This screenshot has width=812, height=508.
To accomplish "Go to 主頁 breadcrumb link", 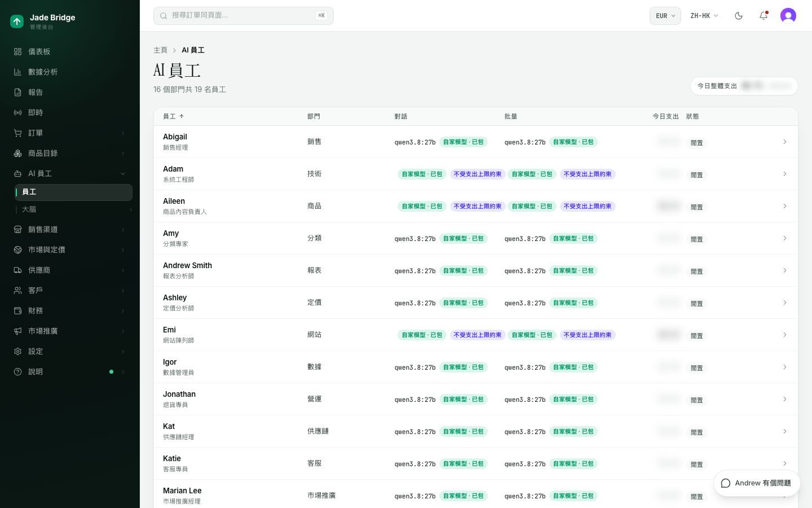I will click(160, 50).
